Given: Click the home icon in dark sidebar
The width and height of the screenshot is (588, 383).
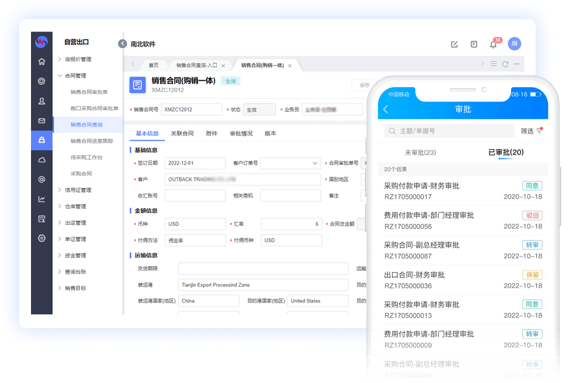Looking at the screenshot, I should click(x=42, y=61).
